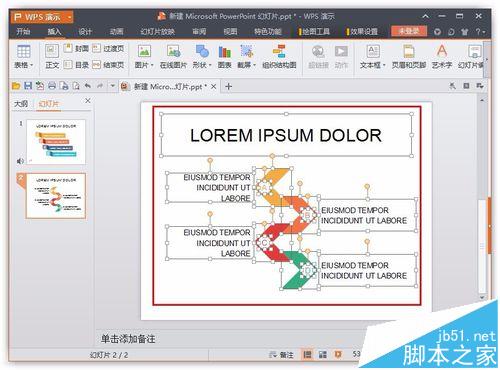Open the 审阅 review tab
Viewport: 500px width, 370px height.
[199, 32]
